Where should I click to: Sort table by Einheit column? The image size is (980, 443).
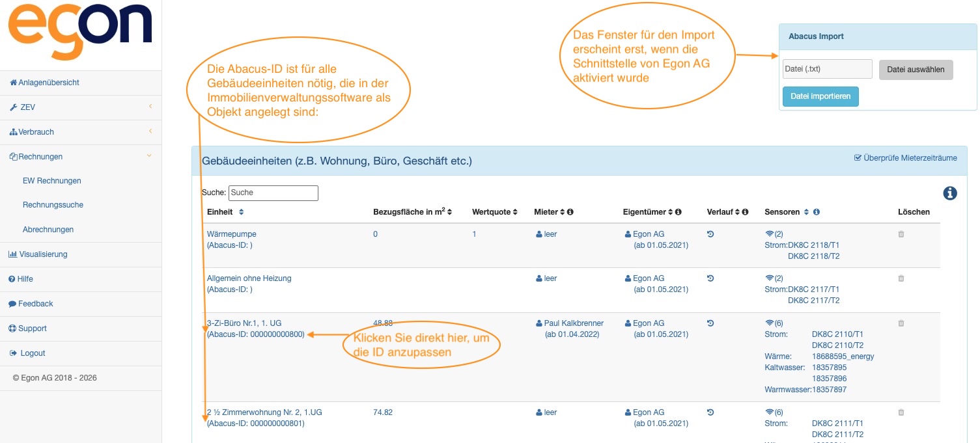pos(241,212)
